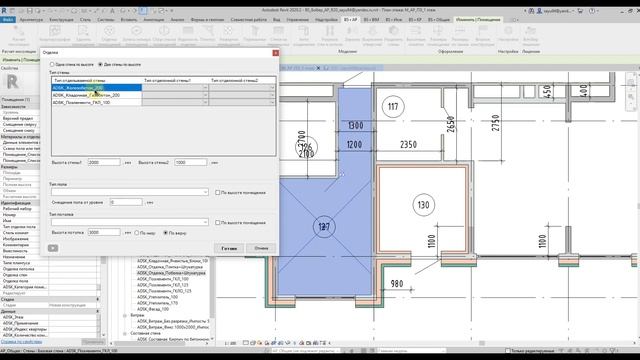Click the video help button in dialog
This screenshot has height=360, width=640.
53,248
